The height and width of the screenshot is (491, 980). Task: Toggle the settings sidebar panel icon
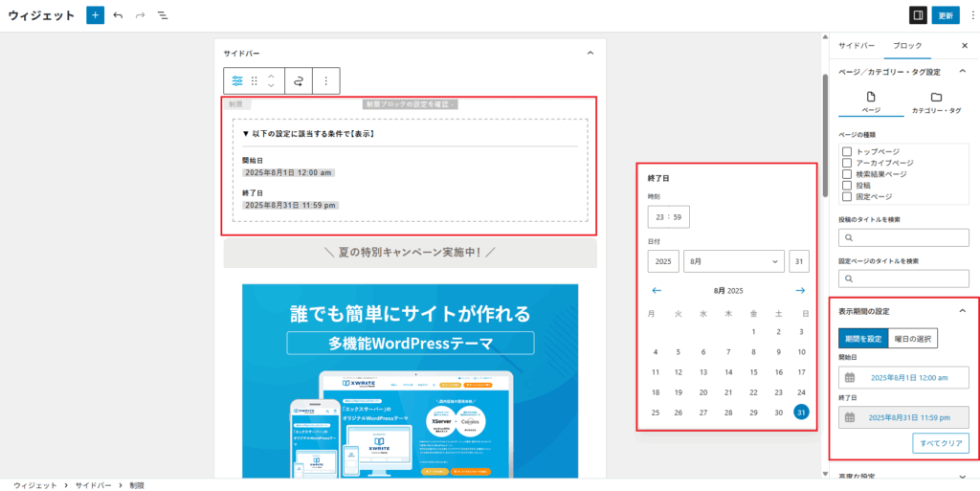point(918,15)
